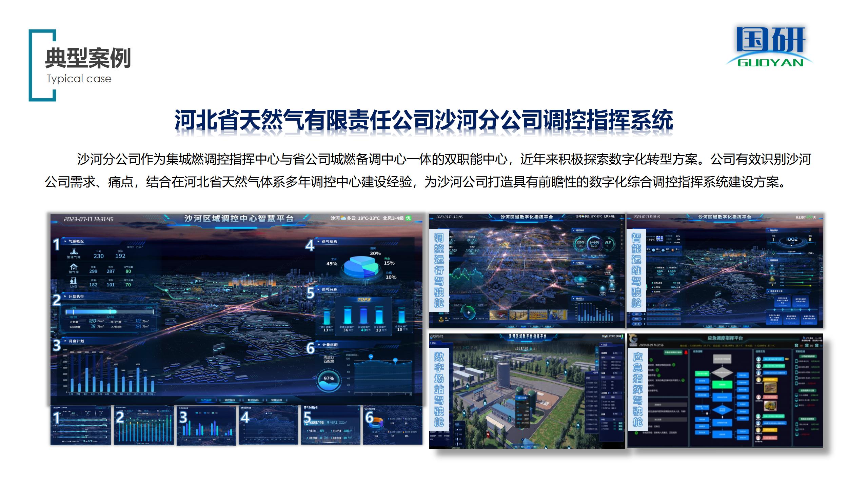The image size is (868, 488).
Task: Click the planned value 230 for 管道气源
Action: [99, 256]
